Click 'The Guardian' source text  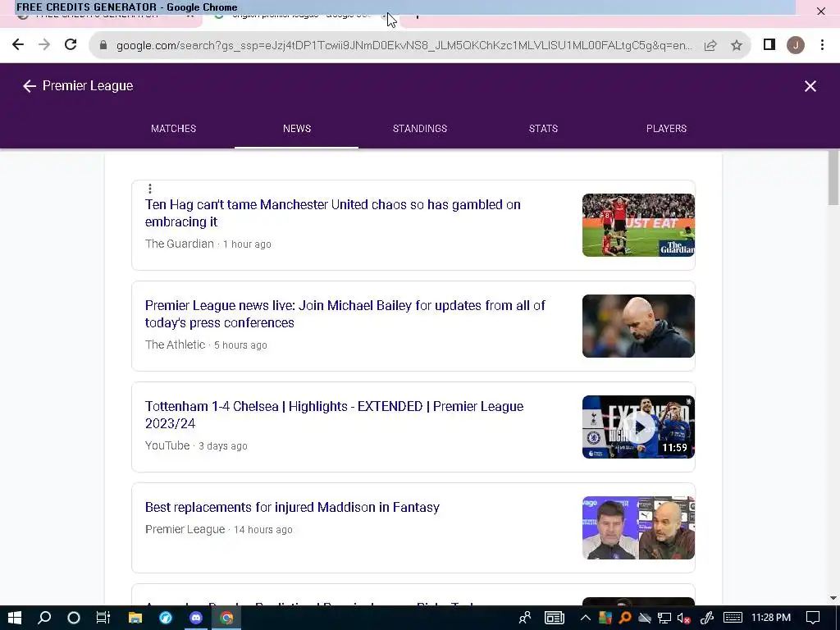click(180, 244)
